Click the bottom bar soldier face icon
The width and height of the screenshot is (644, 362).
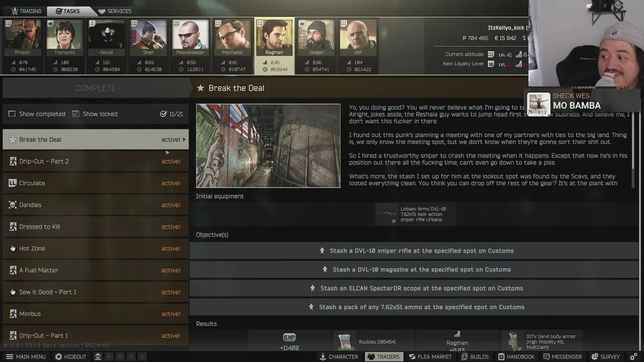98,356
